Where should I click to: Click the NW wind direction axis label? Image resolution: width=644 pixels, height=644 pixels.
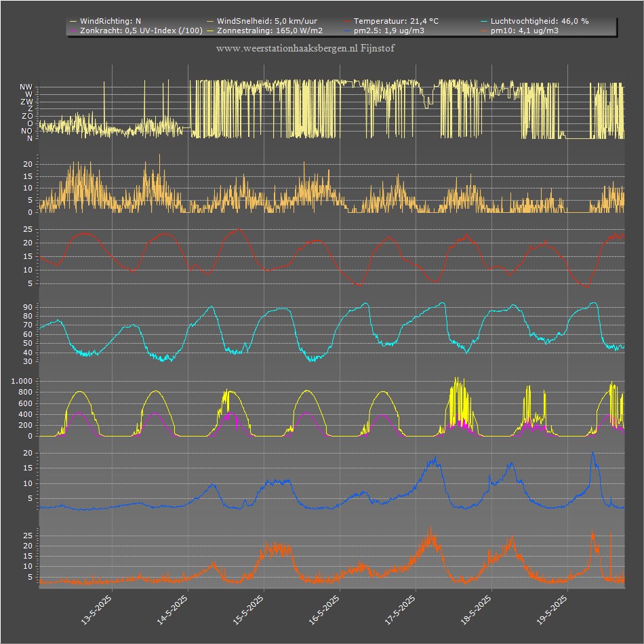click(26, 87)
